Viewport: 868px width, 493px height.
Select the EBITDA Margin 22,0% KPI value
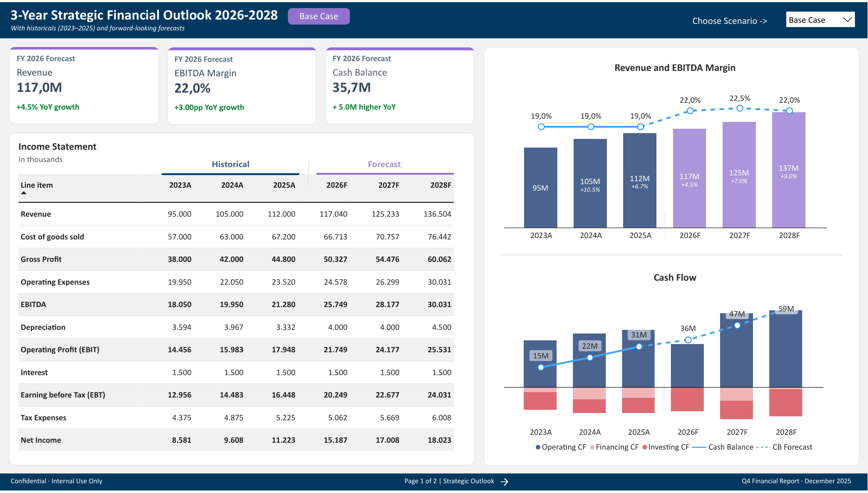(192, 88)
